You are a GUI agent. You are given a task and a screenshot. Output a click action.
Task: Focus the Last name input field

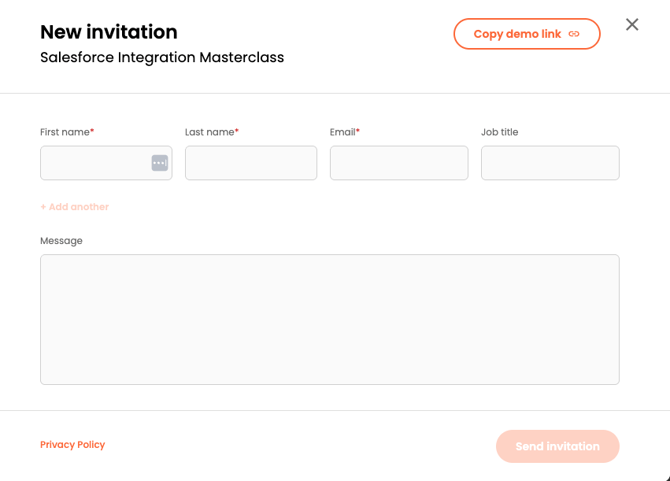(x=251, y=163)
